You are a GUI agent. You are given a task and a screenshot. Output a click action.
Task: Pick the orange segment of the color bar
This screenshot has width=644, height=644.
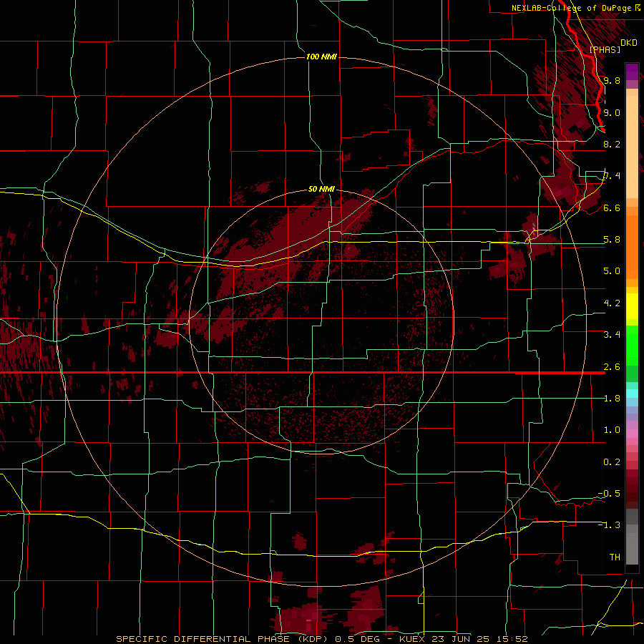click(x=632, y=246)
